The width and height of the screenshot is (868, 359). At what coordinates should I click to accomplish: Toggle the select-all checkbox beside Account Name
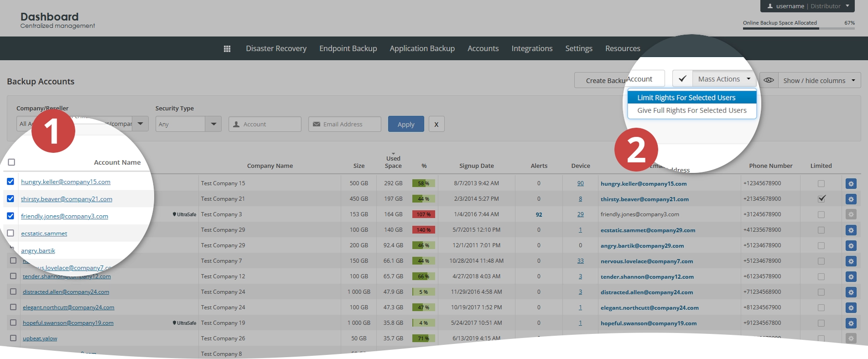(x=11, y=162)
